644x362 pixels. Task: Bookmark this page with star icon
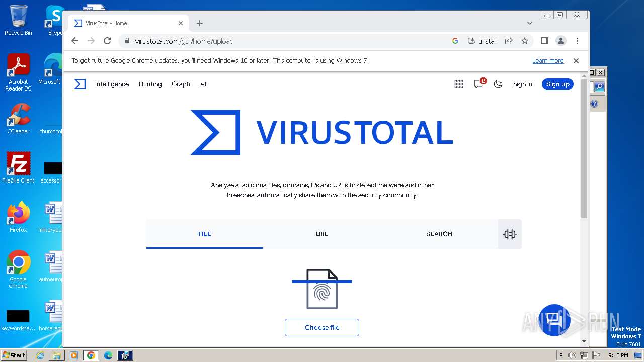(525, 41)
